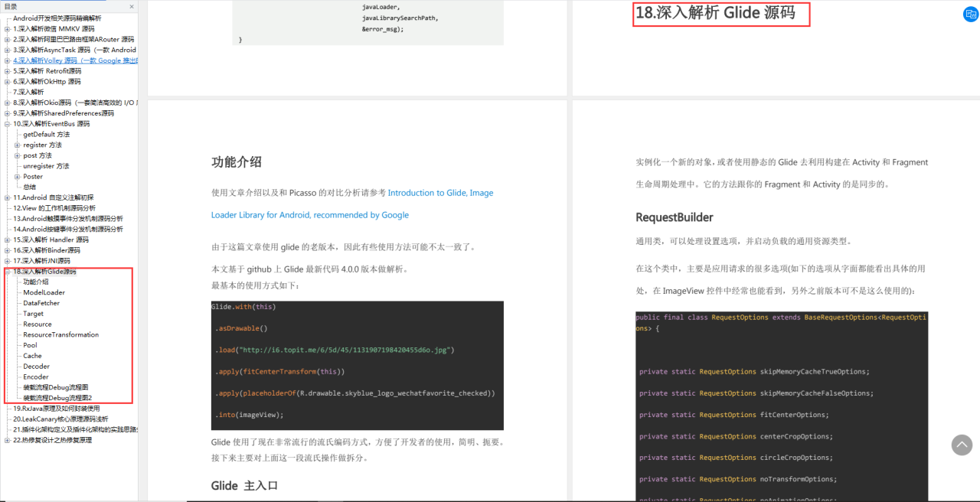Open 19.RxJava原理及如何封装使用 entry
The image size is (980, 502).
point(56,409)
